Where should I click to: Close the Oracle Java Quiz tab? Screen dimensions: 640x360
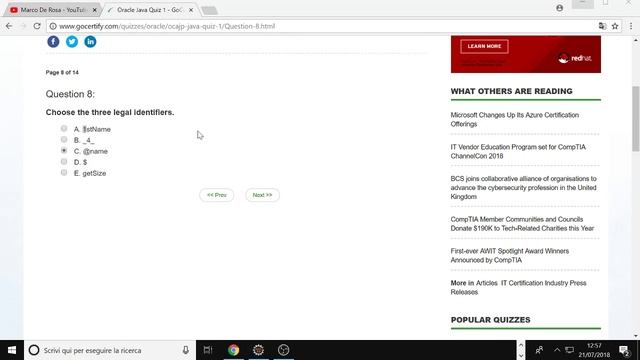click(191, 10)
